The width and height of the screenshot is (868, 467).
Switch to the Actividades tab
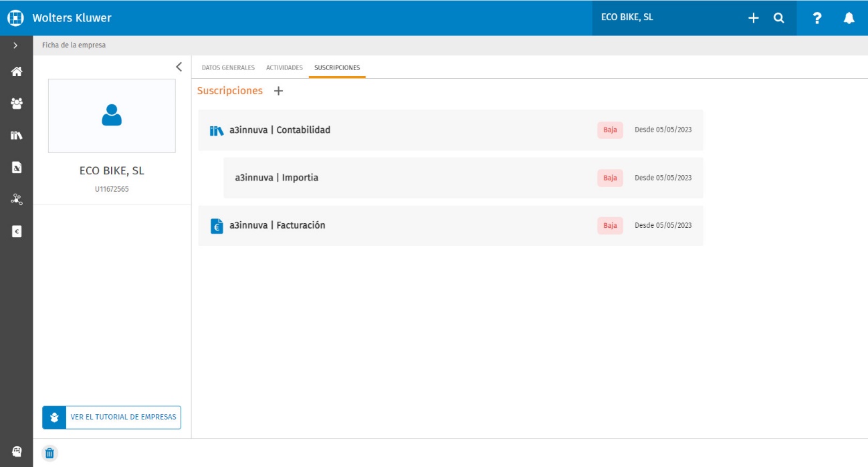(284, 67)
